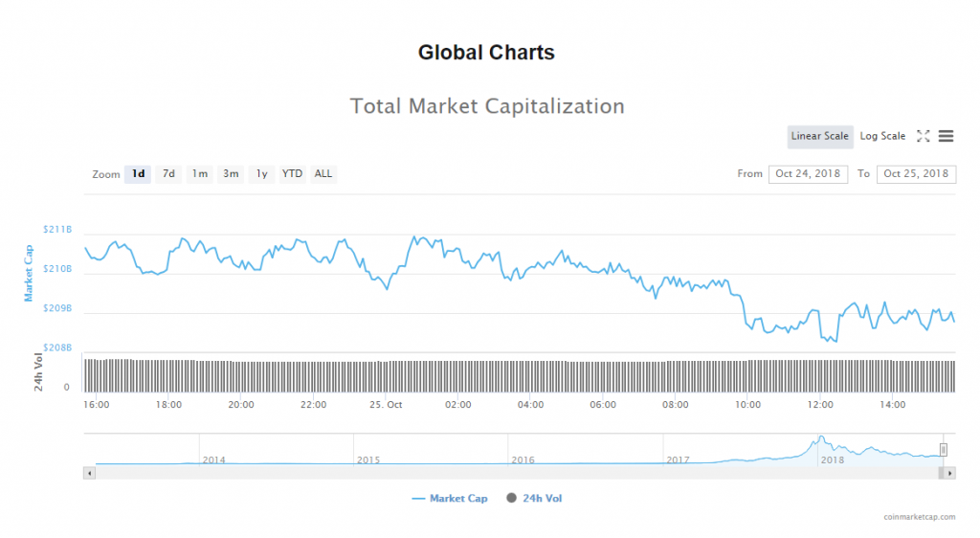Screen dimensions: 980x538
Task: Show ALL time range
Action: click(323, 174)
